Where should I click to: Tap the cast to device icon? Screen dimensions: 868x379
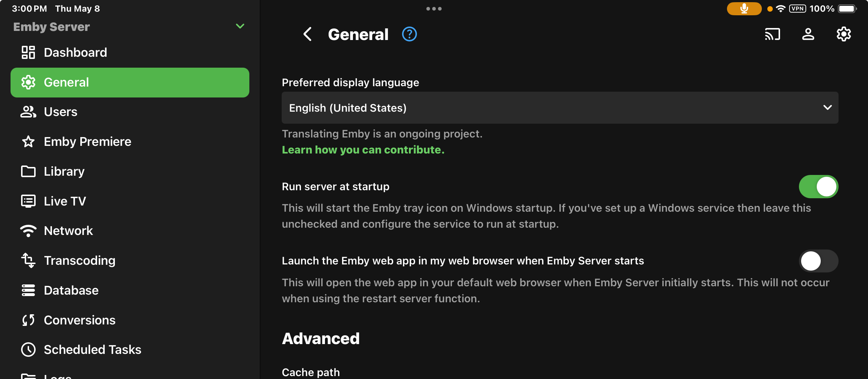coord(772,35)
